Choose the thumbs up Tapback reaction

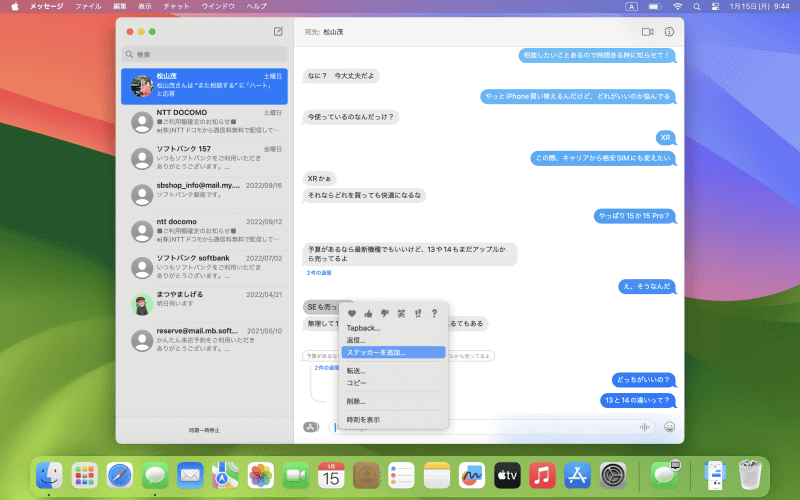click(368, 313)
